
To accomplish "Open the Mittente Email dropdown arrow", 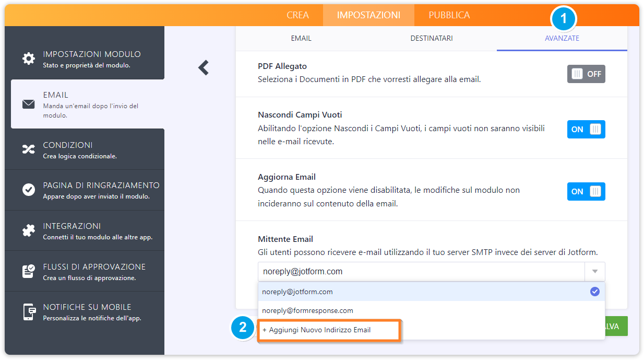I will pyautogui.click(x=594, y=271).
